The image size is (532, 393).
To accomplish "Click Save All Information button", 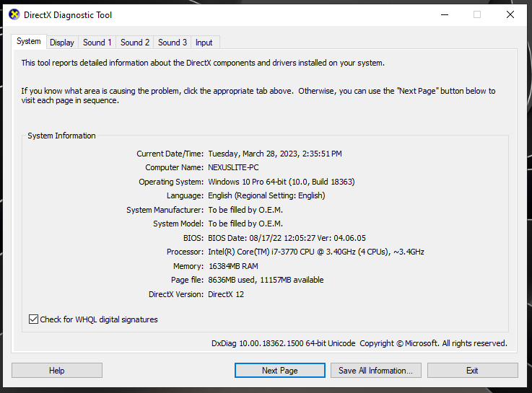I will click(375, 371).
